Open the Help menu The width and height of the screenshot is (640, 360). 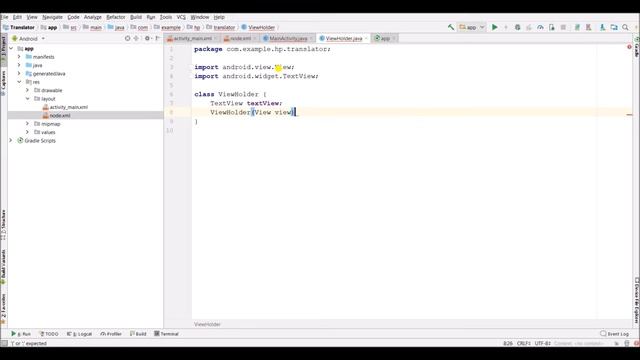point(219,17)
